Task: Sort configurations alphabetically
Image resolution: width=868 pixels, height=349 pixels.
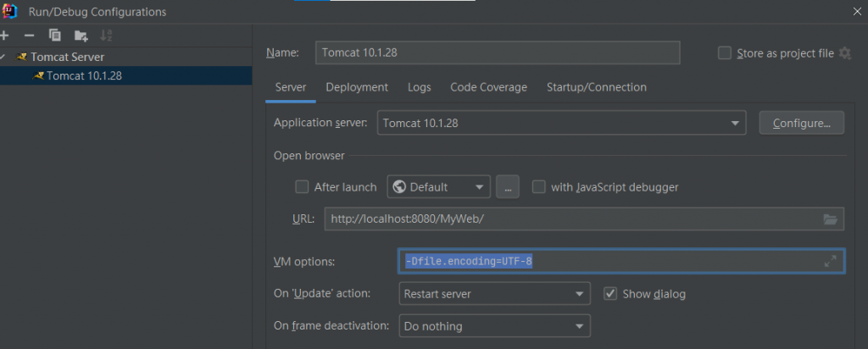Action: tap(106, 36)
